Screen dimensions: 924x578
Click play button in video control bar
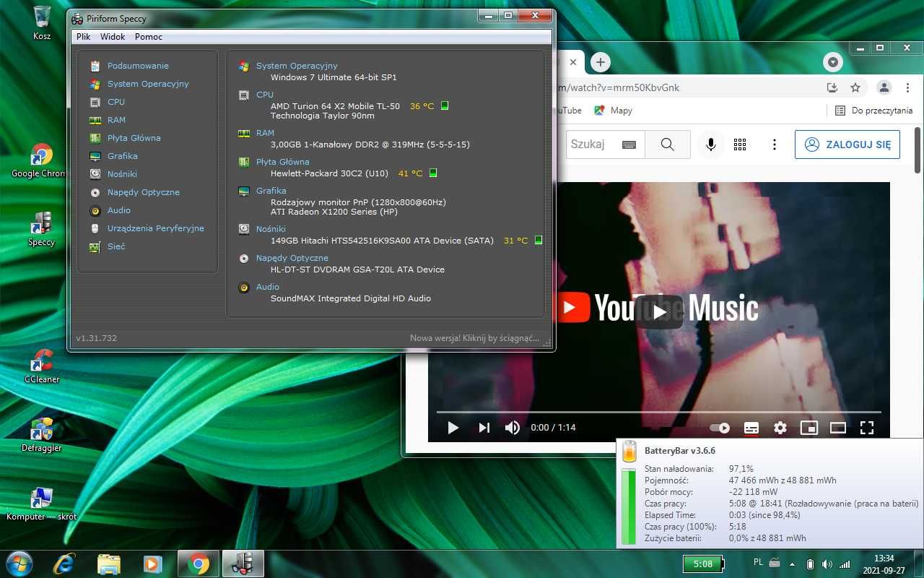pos(453,428)
